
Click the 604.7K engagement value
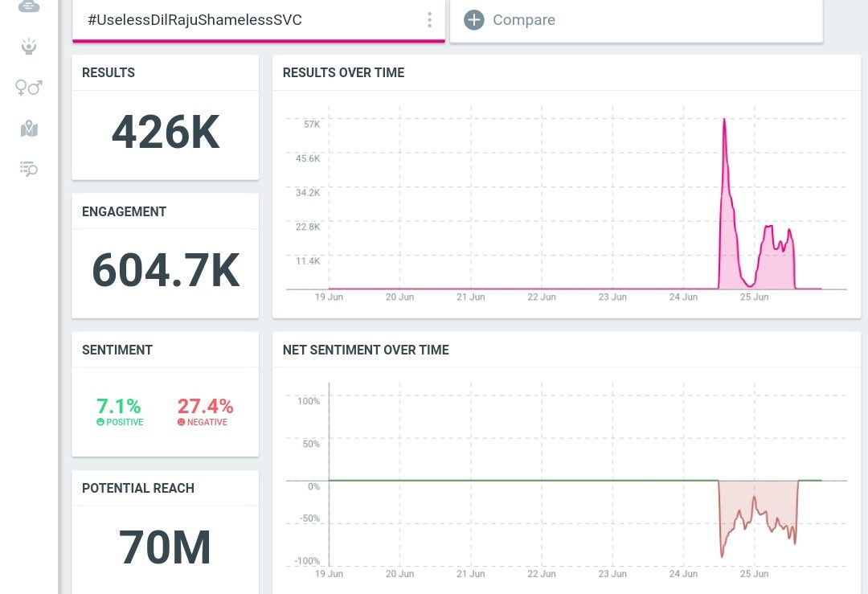point(166,270)
